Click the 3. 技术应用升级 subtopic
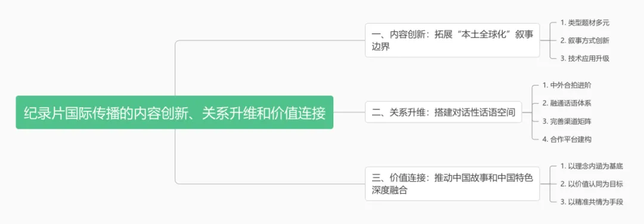644x224 pixels. coord(585,58)
